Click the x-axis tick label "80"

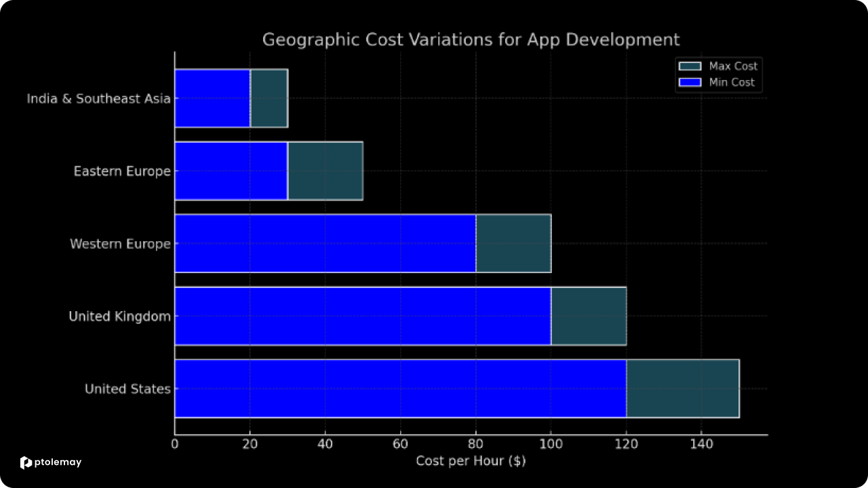tap(476, 445)
